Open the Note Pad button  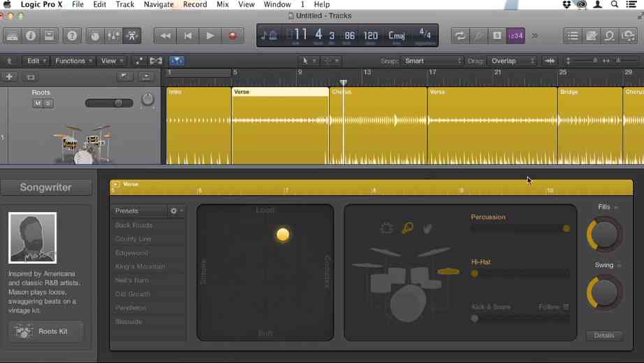[592, 36]
